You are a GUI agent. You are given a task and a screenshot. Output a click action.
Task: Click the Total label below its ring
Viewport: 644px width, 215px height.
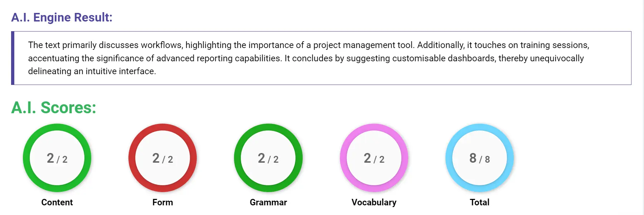tap(479, 202)
